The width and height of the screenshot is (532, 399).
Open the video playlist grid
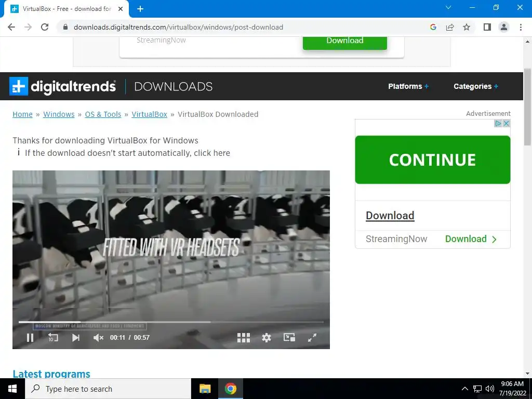click(244, 338)
